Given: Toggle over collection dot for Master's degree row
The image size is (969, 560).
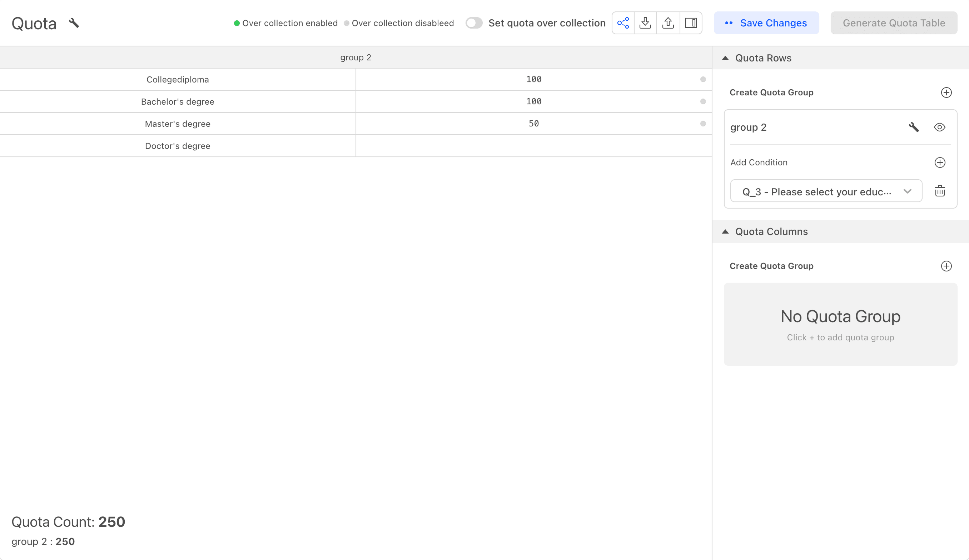Looking at the screenshot, I should pos(703,124).
